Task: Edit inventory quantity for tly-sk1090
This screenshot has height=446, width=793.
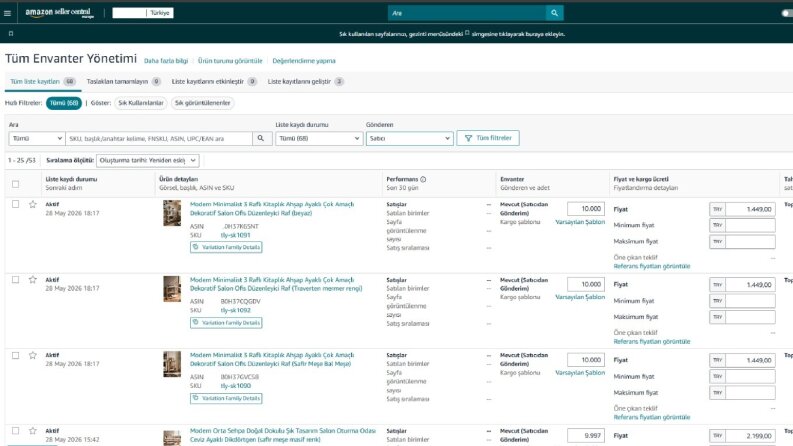Action: click(586, 360)
